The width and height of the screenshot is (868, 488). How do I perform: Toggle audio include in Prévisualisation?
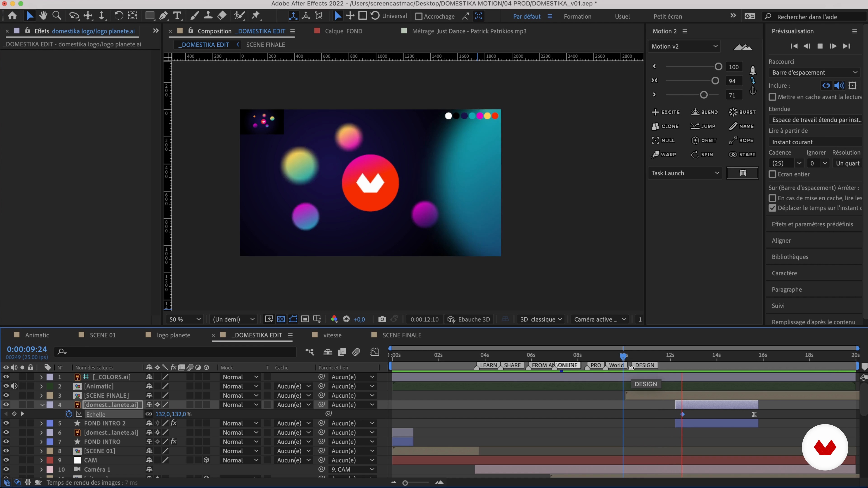[839, 86]
